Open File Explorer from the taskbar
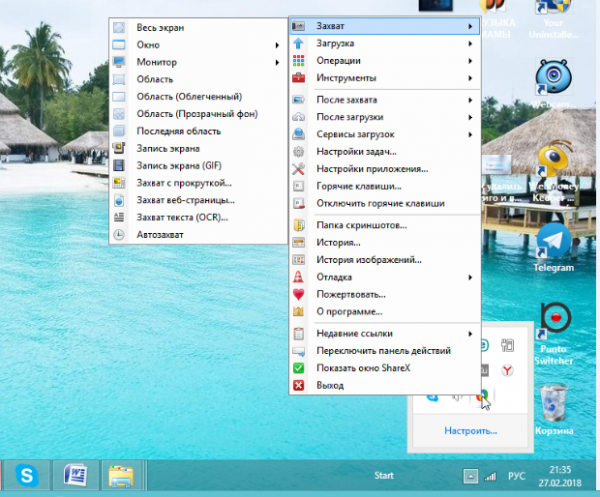The width and height of the screenshot is (600, 497). point(121,475)
